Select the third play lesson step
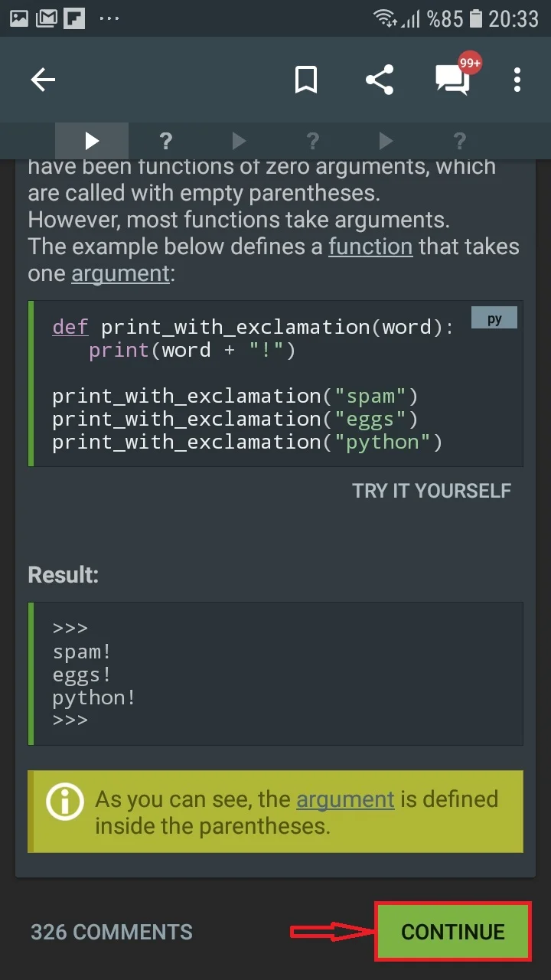Screen dimensions: 551x980 pos(386,141)
